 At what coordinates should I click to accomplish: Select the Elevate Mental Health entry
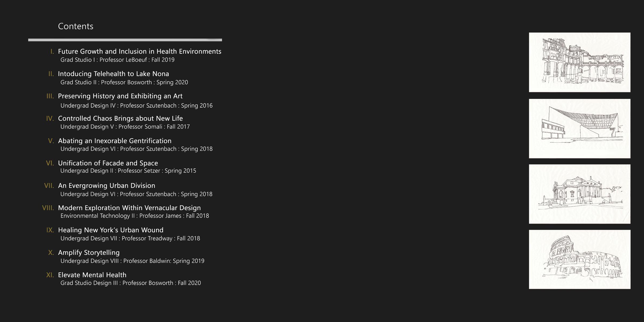pyautogui.click(x=92, y=275)
